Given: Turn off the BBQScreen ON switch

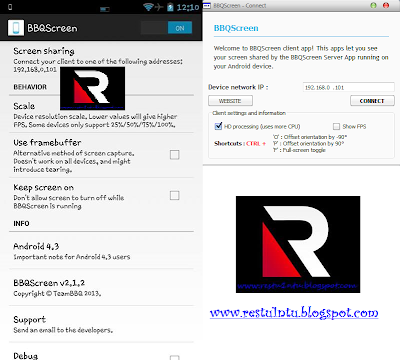Looking at the screenshot, I should [166, 28].
